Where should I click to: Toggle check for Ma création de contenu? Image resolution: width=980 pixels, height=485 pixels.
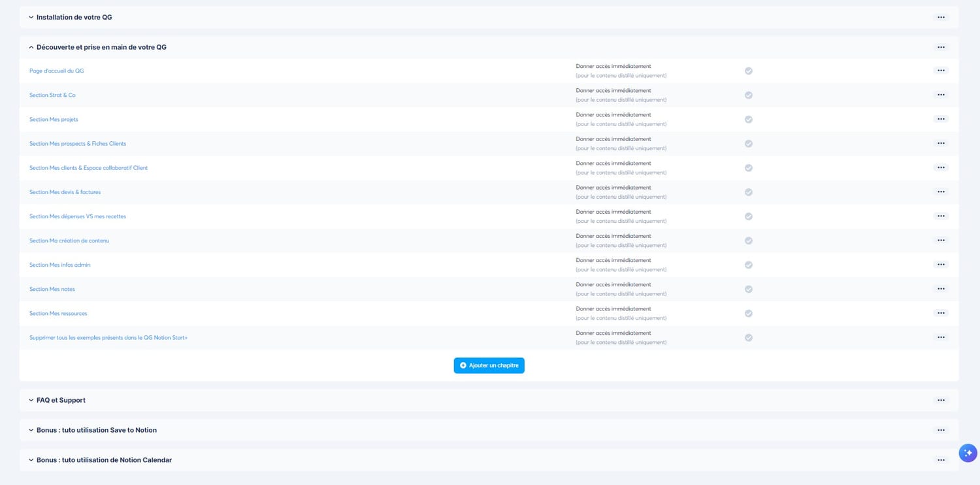749,241
